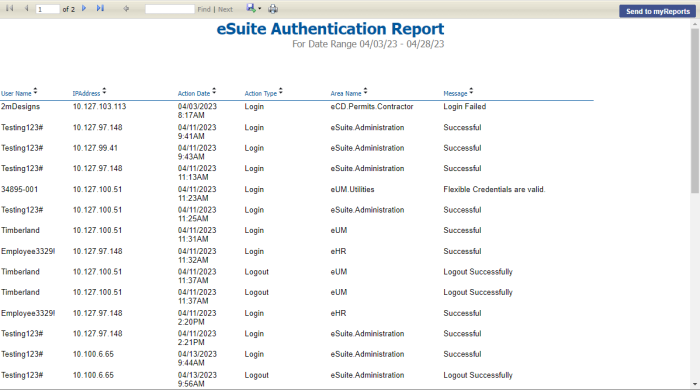Click the Next search link
700x390 pixels.
click(x=225, y=9)
